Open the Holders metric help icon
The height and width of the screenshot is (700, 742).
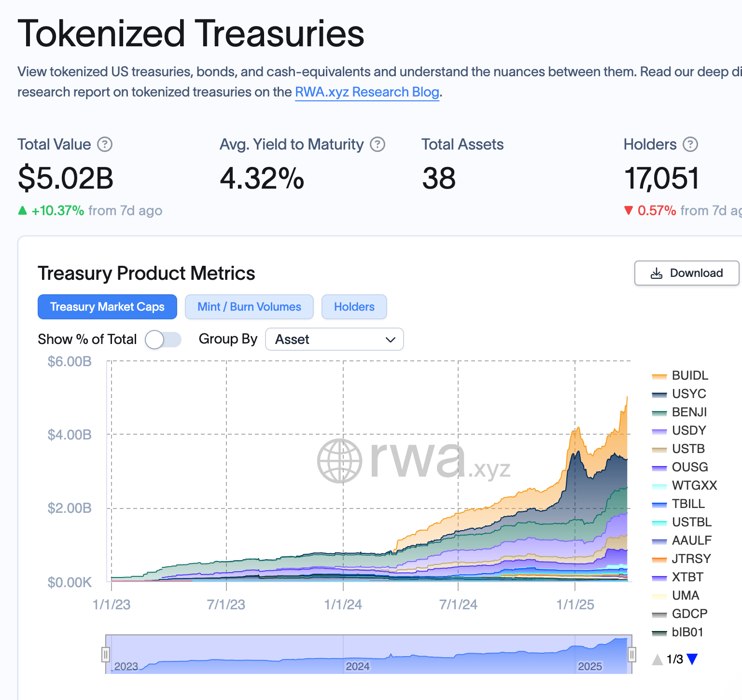coord(690,144)
